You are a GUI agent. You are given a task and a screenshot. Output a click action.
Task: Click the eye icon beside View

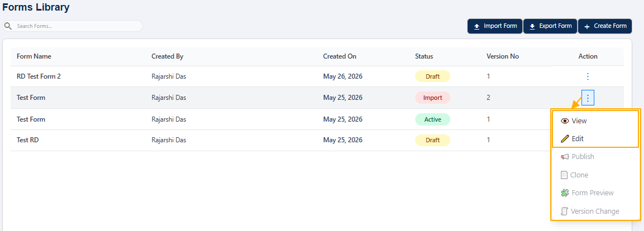tap(565, 121)
